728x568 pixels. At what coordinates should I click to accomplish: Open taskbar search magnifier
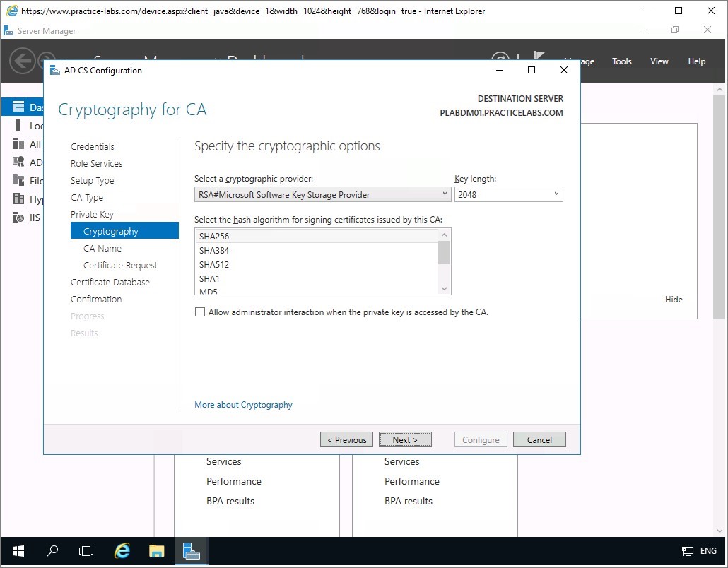click(52, 551)
